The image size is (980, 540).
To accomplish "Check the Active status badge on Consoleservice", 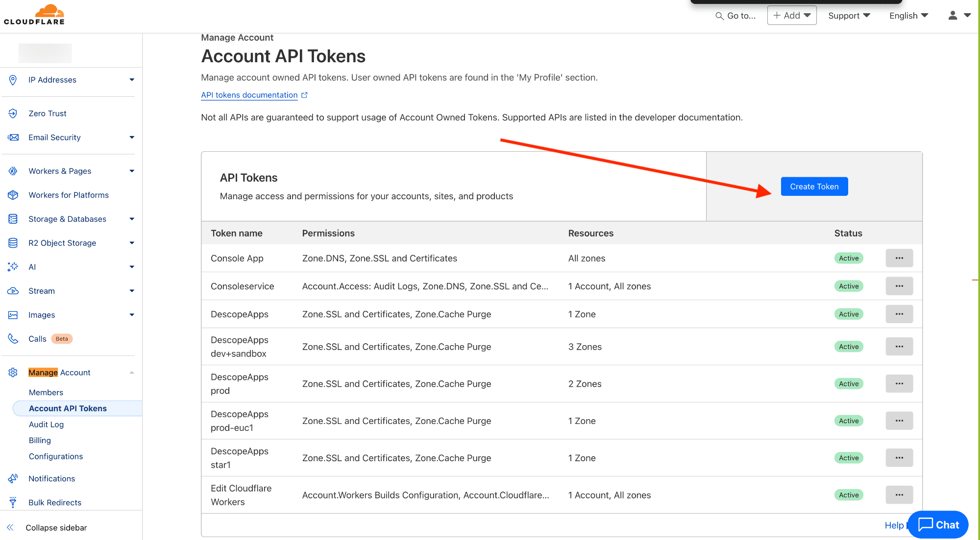I will (849, 286).
